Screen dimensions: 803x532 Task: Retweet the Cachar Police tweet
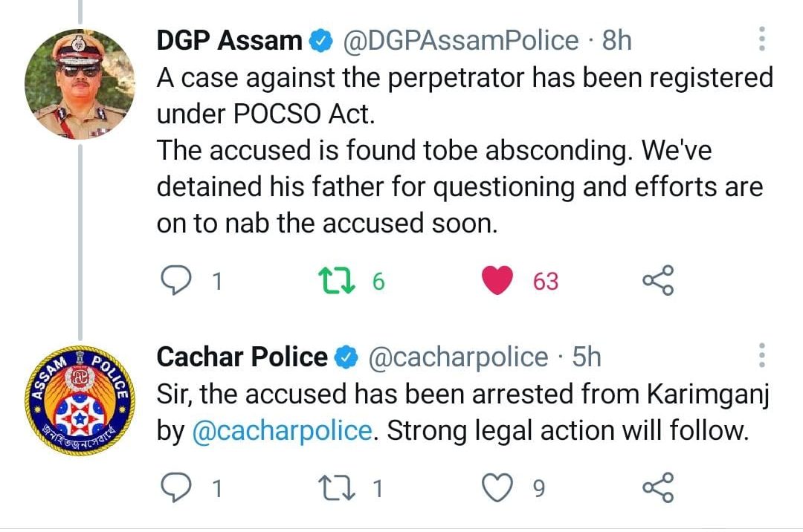[x=331, y=487]
